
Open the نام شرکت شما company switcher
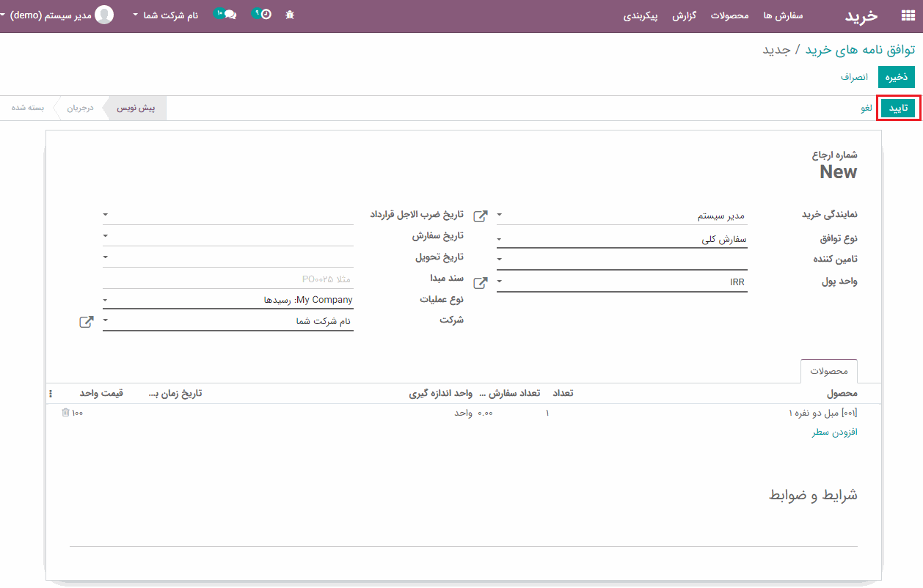[x=166, y=15]
